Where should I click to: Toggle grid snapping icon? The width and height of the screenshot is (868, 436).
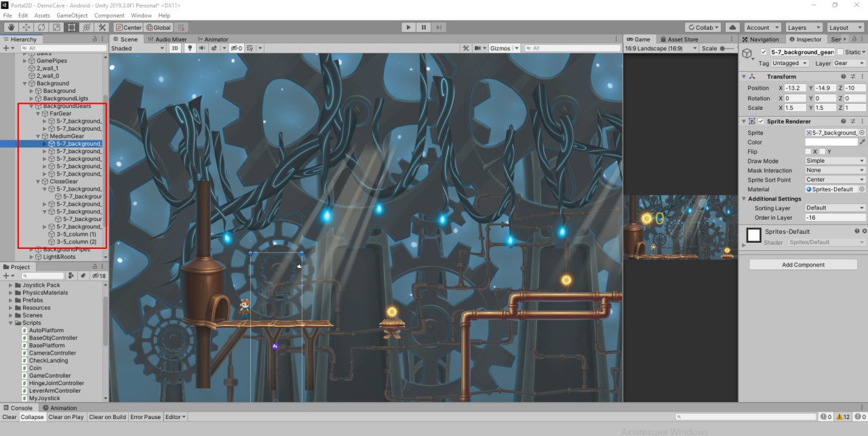pos(182,28)
